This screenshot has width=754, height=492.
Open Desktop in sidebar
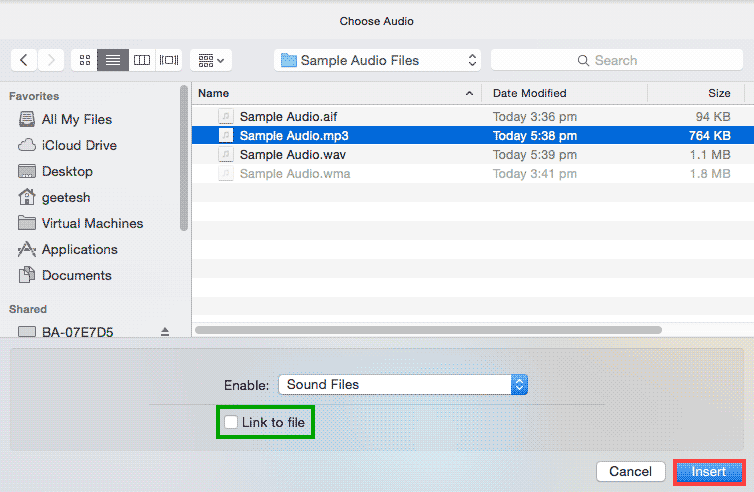tap(67, 171)
